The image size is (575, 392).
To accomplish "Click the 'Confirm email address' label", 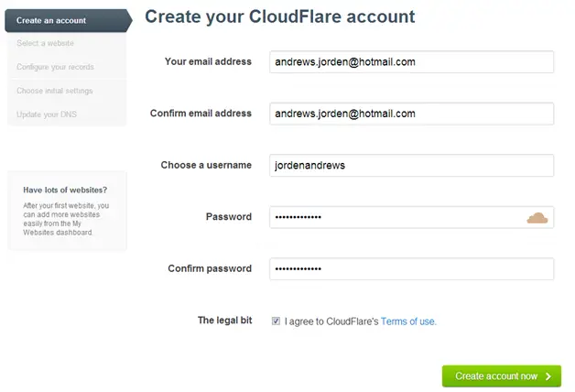I will 201,114.
